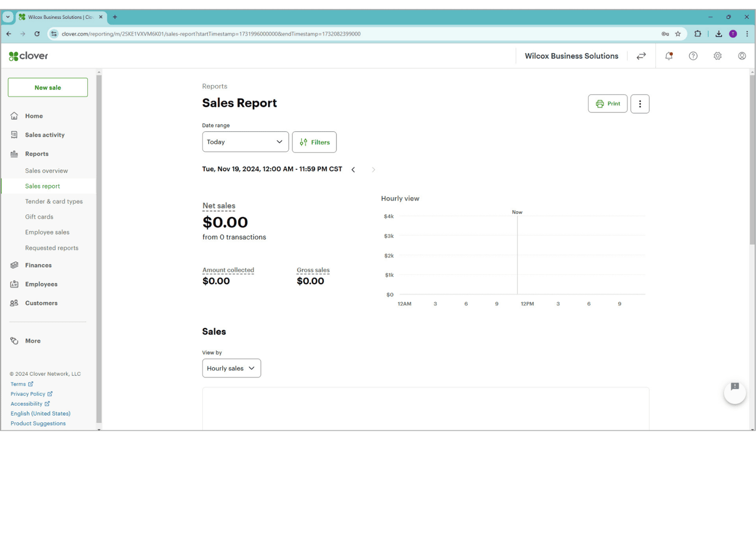Click the Sales activity receipt icon
This screenshot has width=756, height=540.
[x=14, y=135]
